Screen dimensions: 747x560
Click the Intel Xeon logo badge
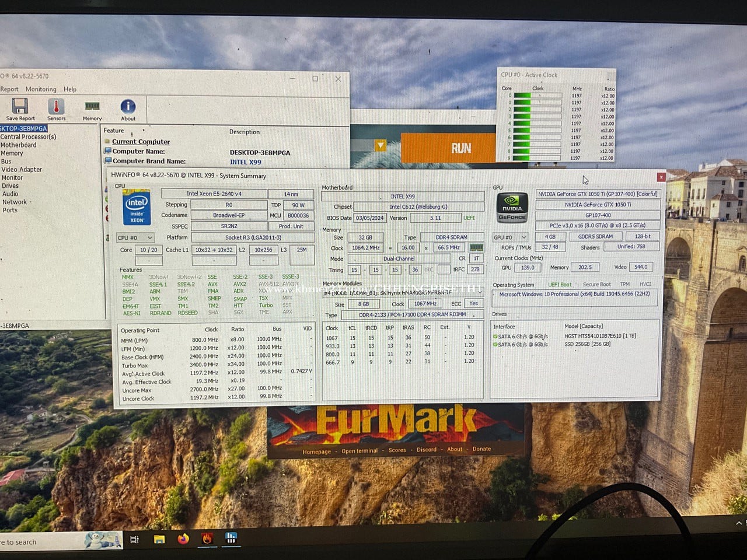(x=137, y=208)
